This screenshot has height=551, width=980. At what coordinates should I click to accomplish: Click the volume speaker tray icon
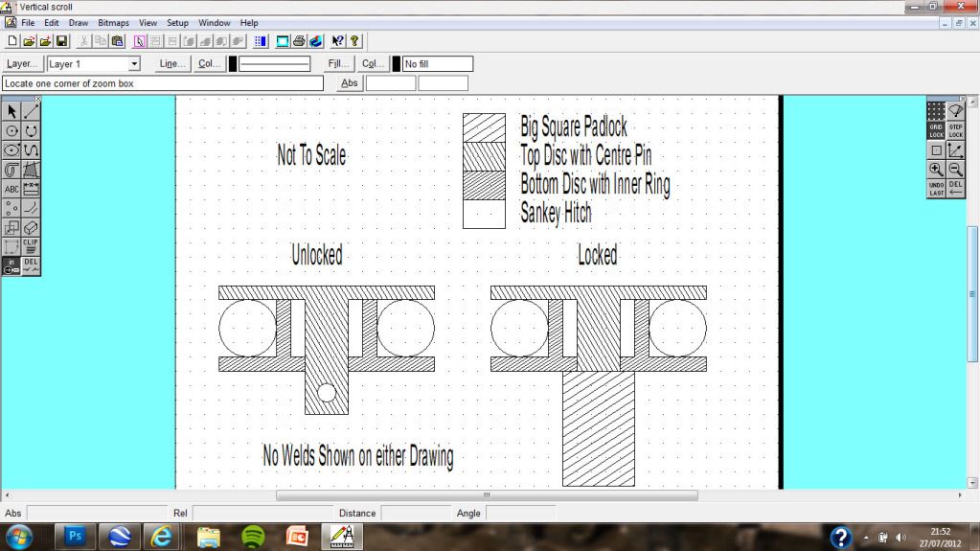click(900, 538)
